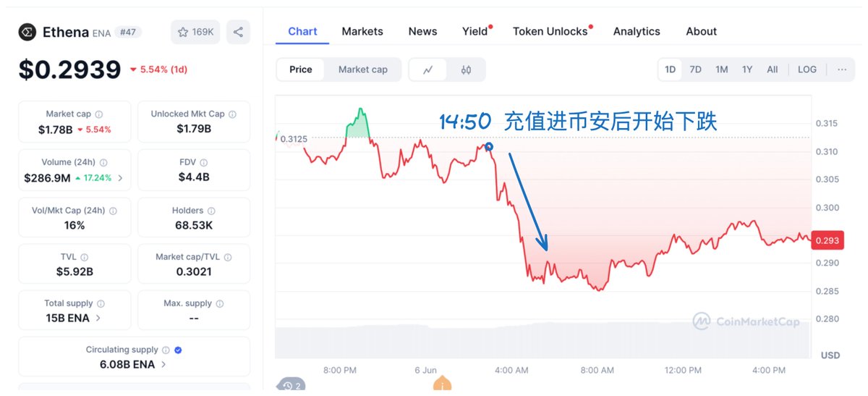The height and width of the screenshot is (396, 868).
Task: Click the Market cap info icon
Action: point(99,114)
